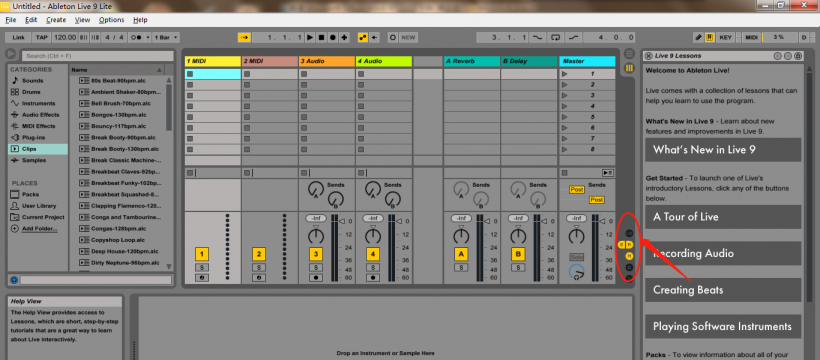Click Re-enable Automation arrow button
This screenshot has height=360, width=820.
[374, 38]
